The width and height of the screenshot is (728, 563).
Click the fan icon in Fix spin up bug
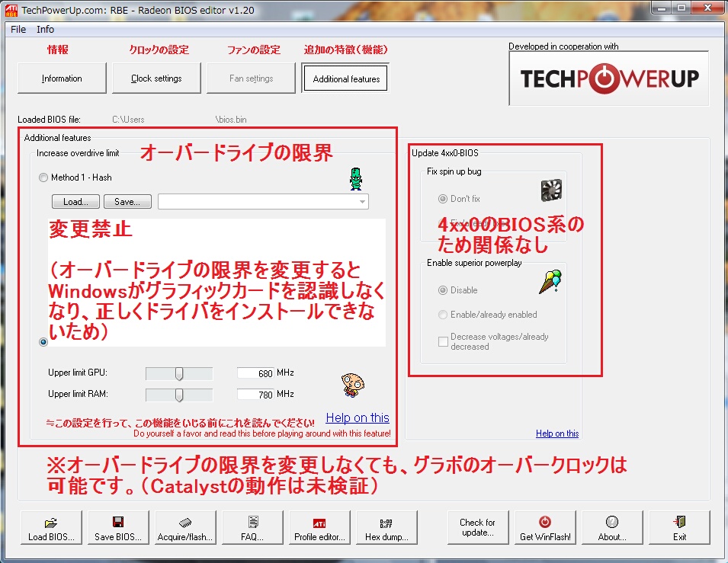click(552, 190)
